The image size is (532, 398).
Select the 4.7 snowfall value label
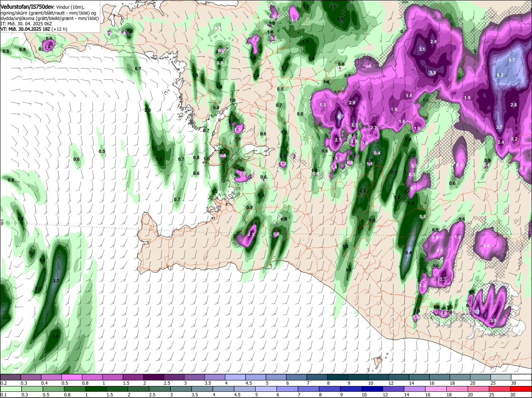click(x=340, y=117)
